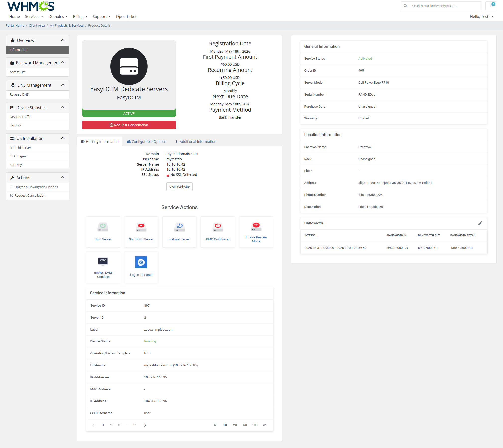Open the Billing dropdown menu

[80, 17]
